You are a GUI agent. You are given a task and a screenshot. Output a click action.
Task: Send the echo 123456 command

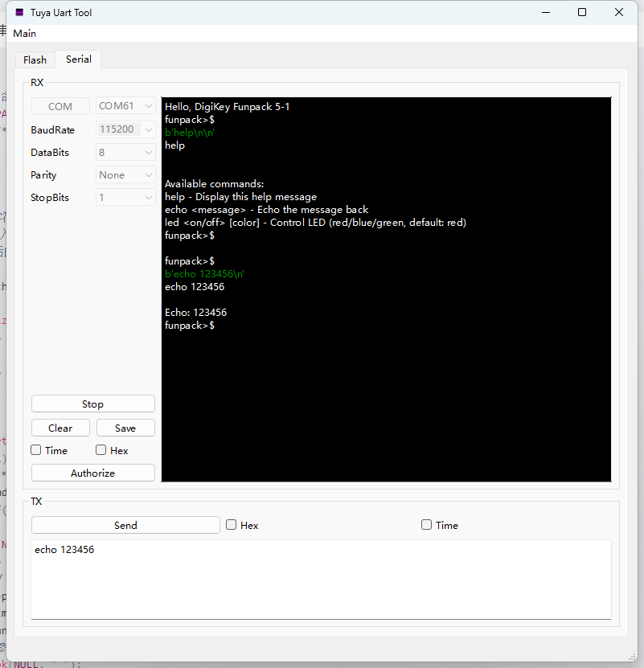point(125,525)
